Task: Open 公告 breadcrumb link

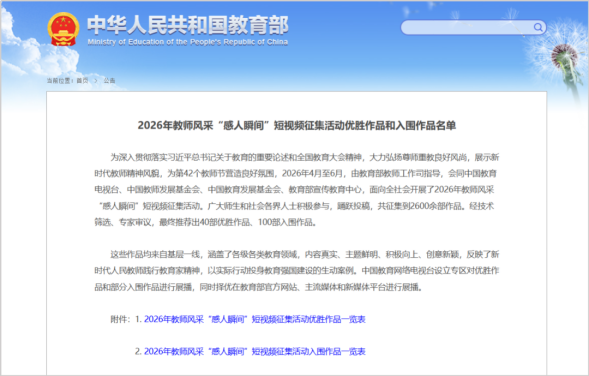Action: click(x=109, y=80)
